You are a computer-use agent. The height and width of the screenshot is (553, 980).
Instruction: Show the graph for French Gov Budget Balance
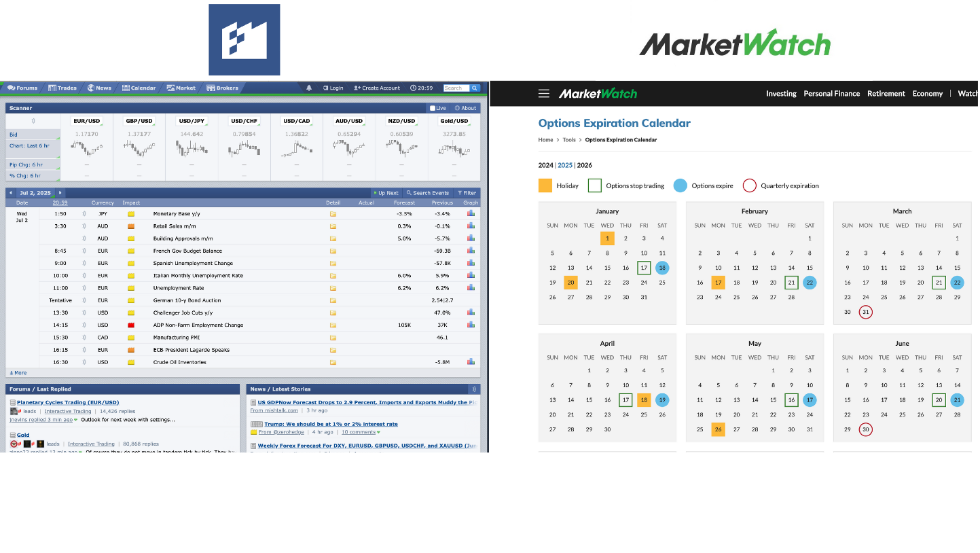(x=471, y=251)
